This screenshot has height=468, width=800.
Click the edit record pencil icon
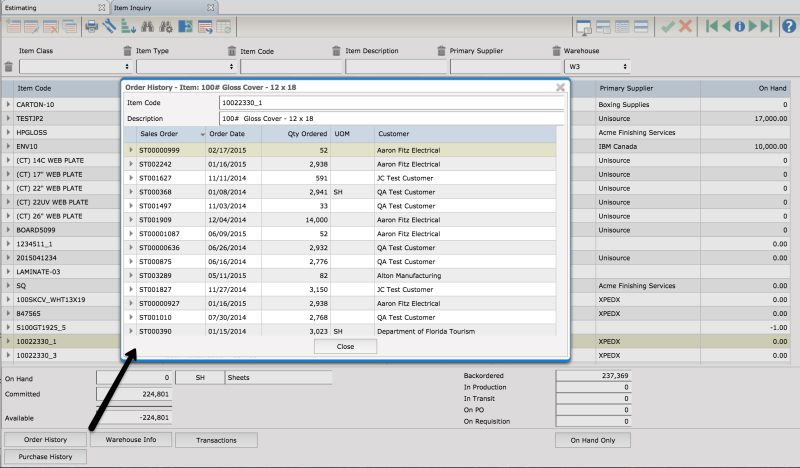(x=32, y=26)
